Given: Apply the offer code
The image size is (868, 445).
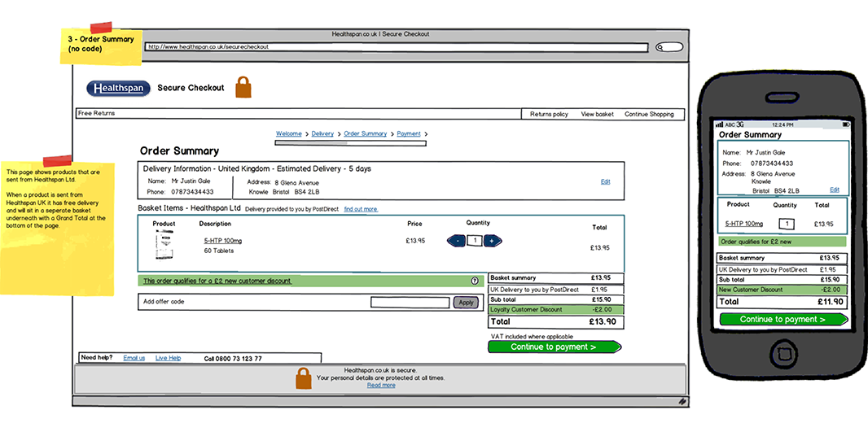Looking at the screenshot, I should [466, 303].
